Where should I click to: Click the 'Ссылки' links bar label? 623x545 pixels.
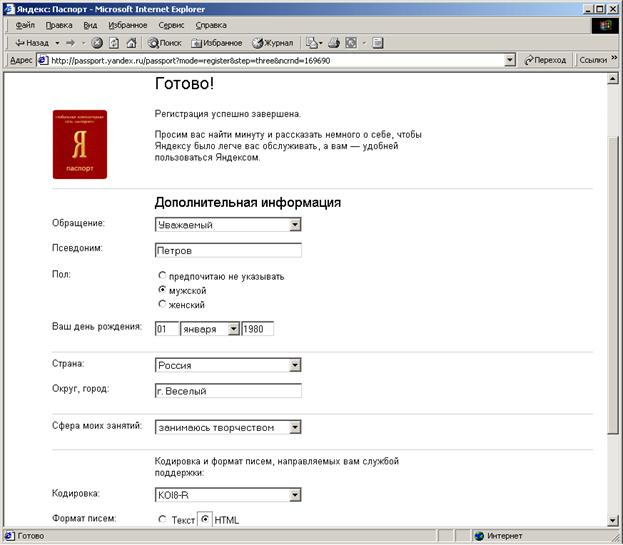click(593, 60)
